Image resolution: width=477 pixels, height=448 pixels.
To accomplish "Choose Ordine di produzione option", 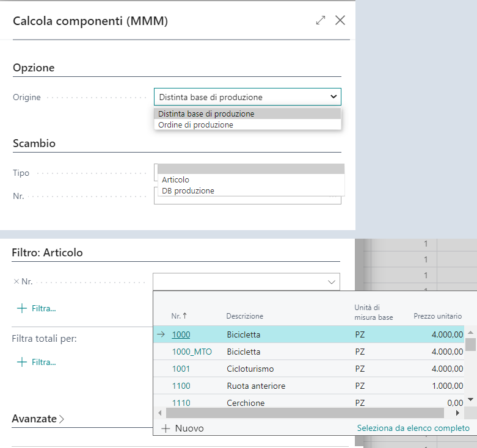I will [195, 125].
